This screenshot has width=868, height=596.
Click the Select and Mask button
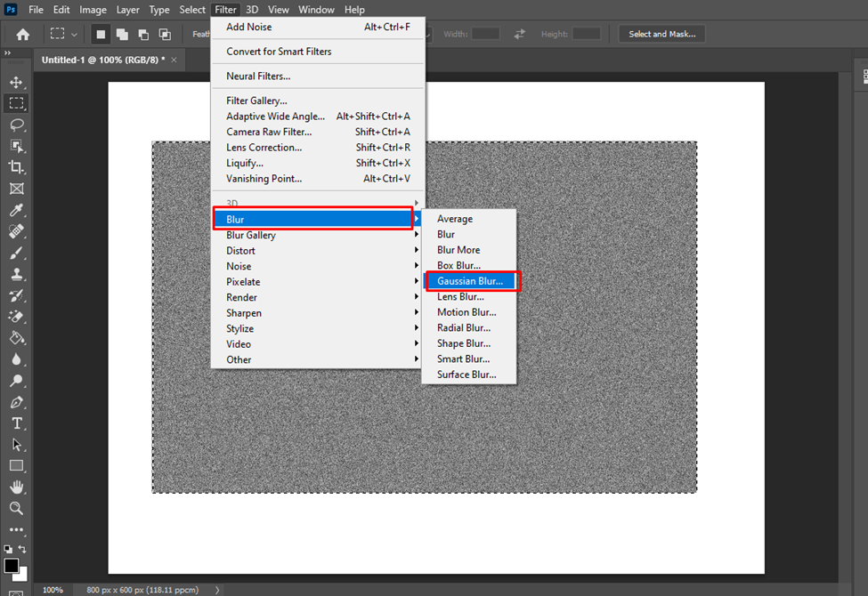click(662, 34)
